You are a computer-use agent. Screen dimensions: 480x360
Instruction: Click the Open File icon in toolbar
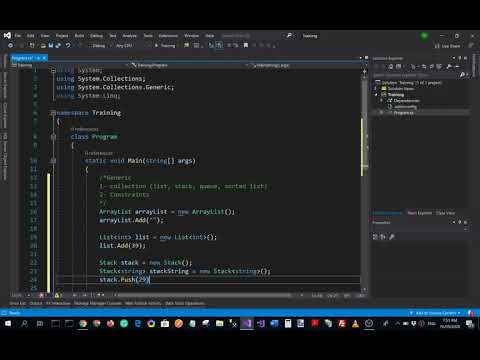43,45
